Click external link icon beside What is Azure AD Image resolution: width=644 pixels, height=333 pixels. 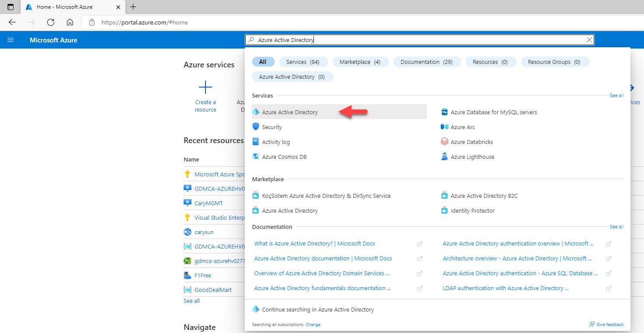tap(419, 244)
